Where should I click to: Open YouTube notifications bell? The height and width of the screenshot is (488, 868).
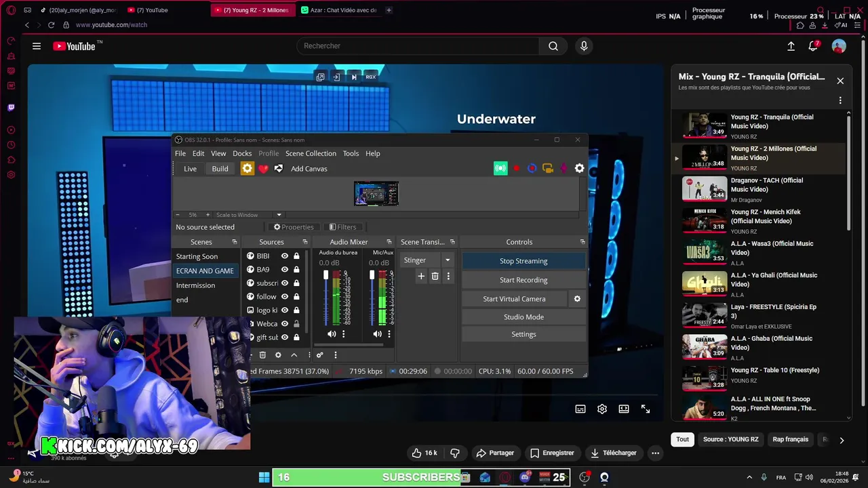pyautogui.click(x=813, y=46)
